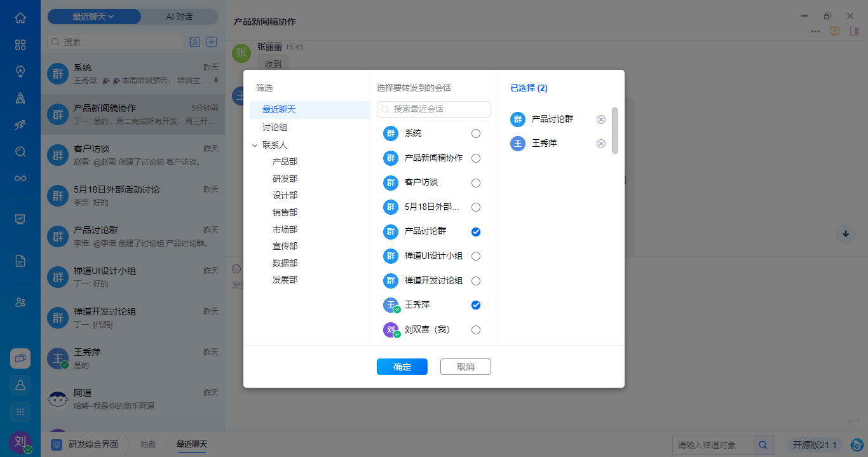Uncheck the 王秀萍 checkbox in dialog

[x=476, y=305]
